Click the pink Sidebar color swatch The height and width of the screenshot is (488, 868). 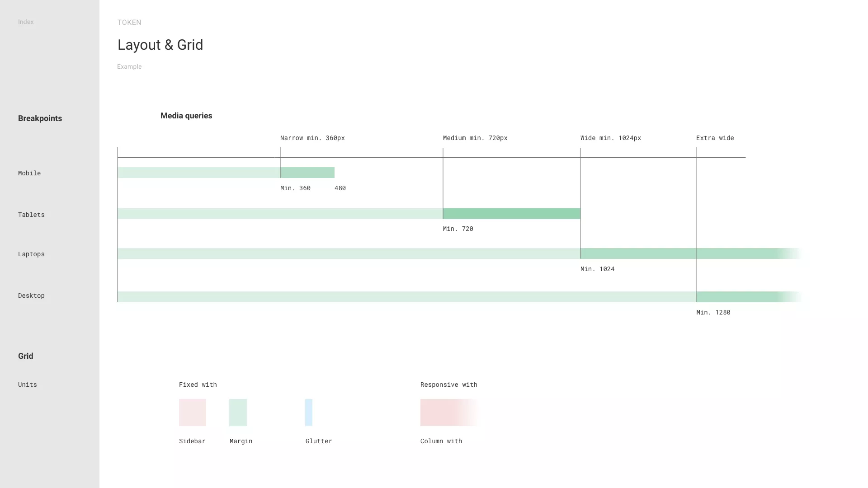(x=193, y=412)
